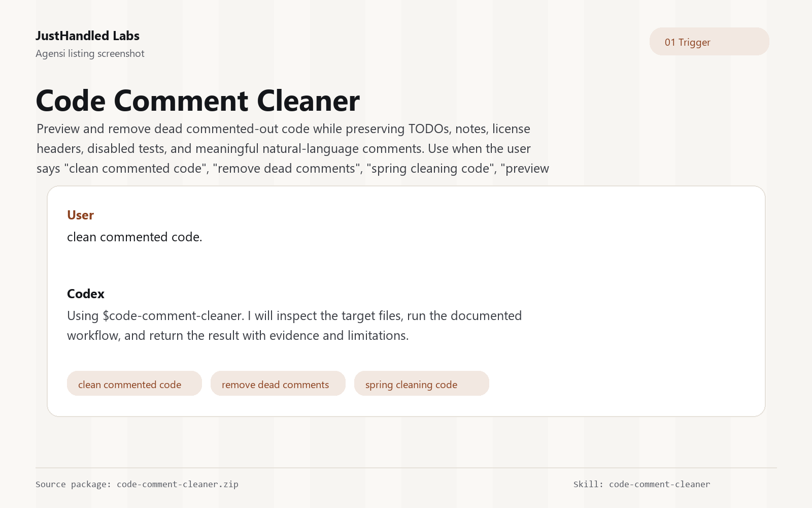This screenshot has height=508, width=812.
Task: Click the Source package footer text
Action: (x=137, y=484)
